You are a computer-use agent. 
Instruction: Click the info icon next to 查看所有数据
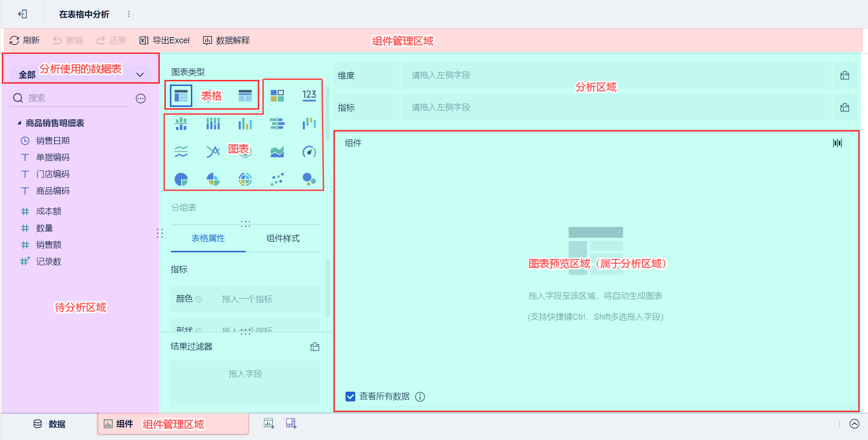coord(420,397)
